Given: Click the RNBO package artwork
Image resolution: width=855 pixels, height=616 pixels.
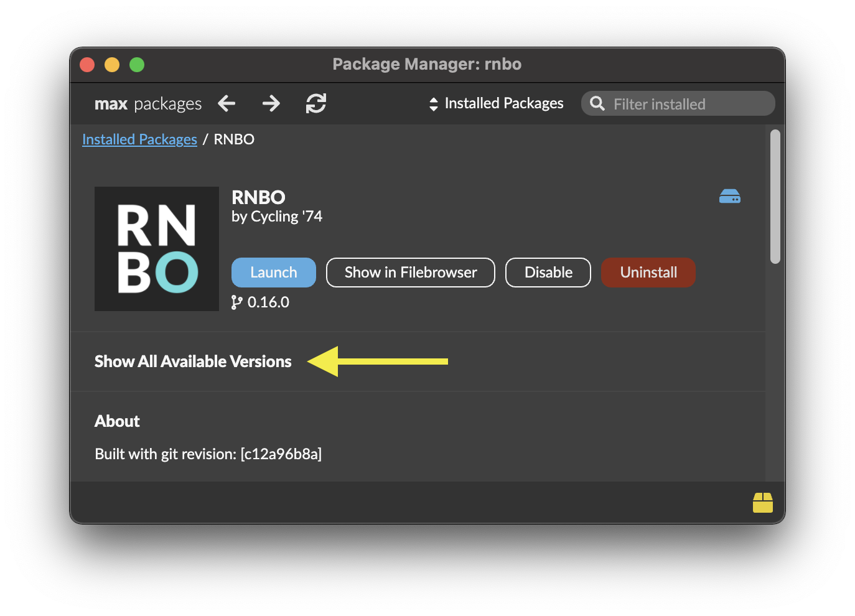Looking at the screenshot, I should [156, 249].
